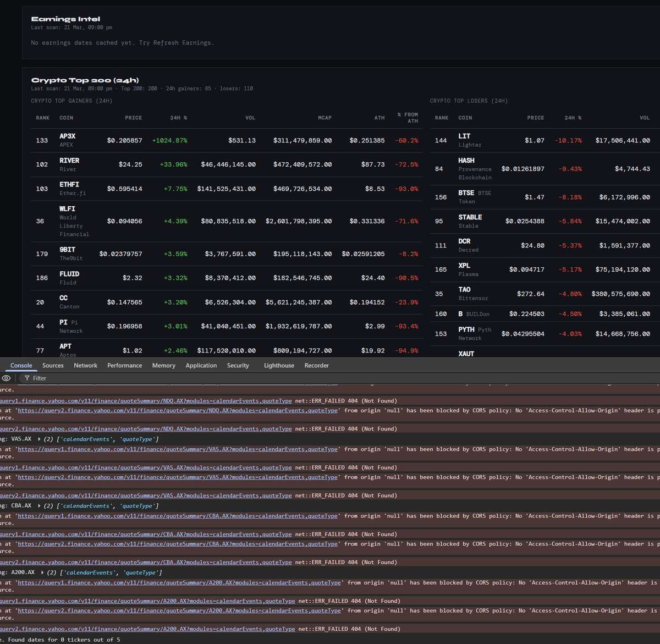Screen dimensions: 660x644
Task: Open the Sources tab
Action: click(53, 365)
